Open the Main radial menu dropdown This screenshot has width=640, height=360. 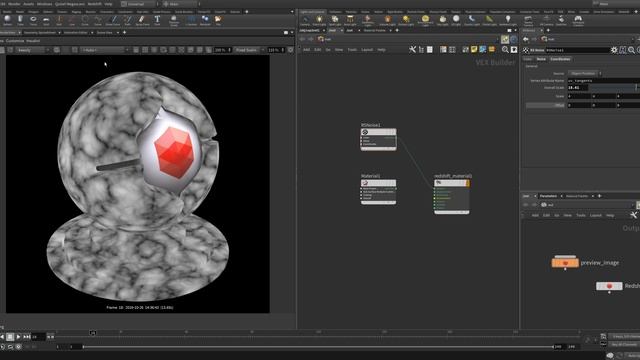(x=180, y=4)
